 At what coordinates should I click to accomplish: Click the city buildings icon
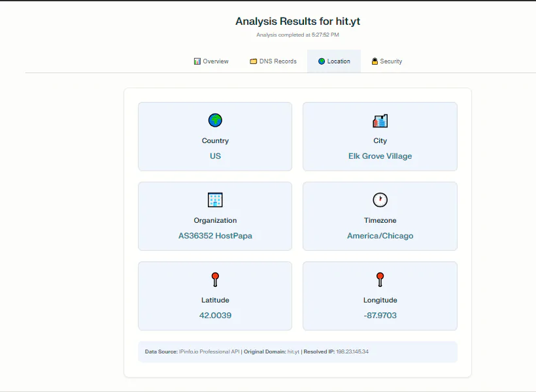tap(380, 120)
